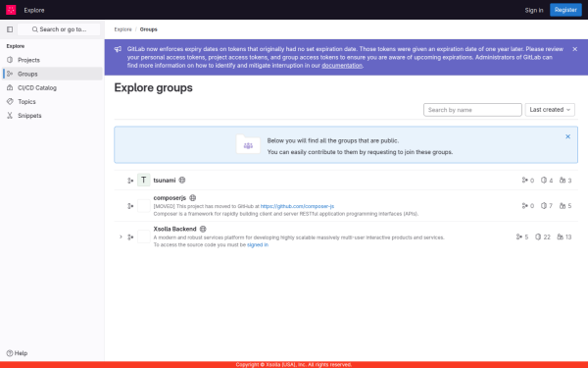This screenshot has height=368, width=588.
Task: Click the Groups breadcrumb
Action: [x=149, y=29]
